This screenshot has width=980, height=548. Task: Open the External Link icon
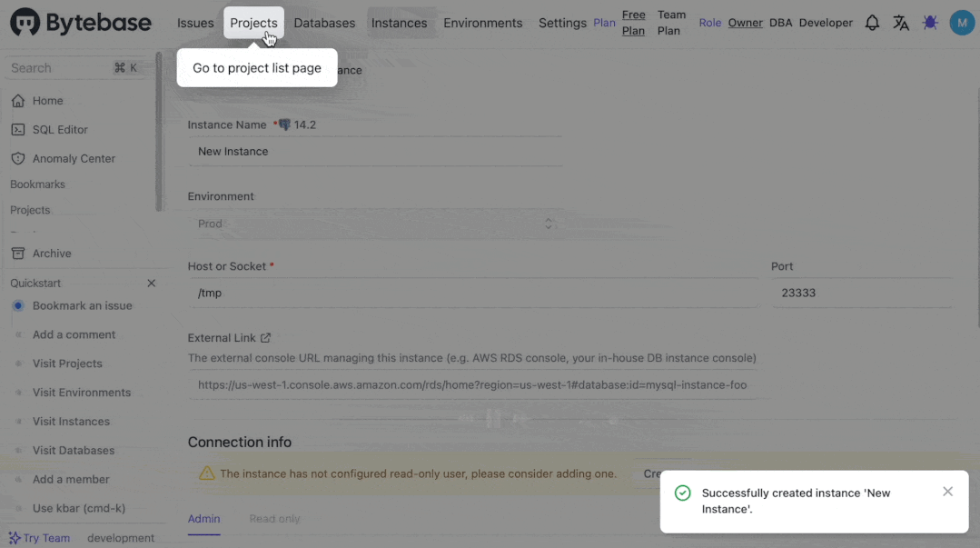pyautogui.click(x=265, y=338)
